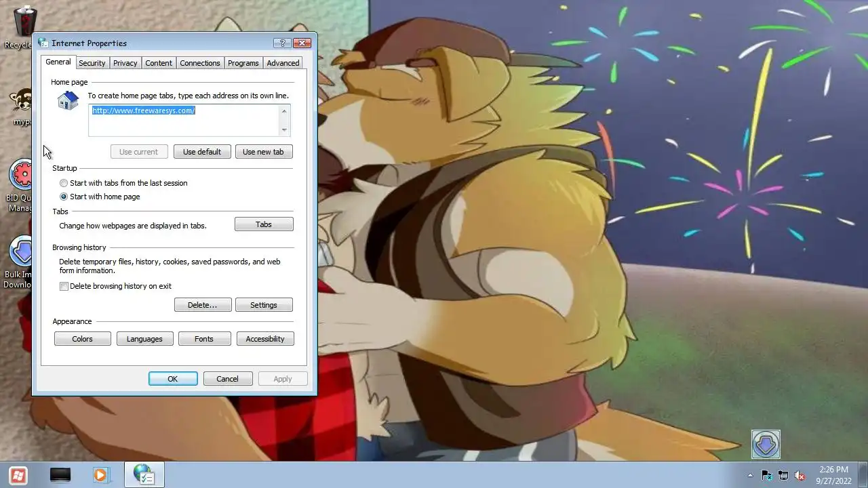Close the Internet Properties dialog
The height and width of the screenshot is (488, 868).
tap(302, 43)
